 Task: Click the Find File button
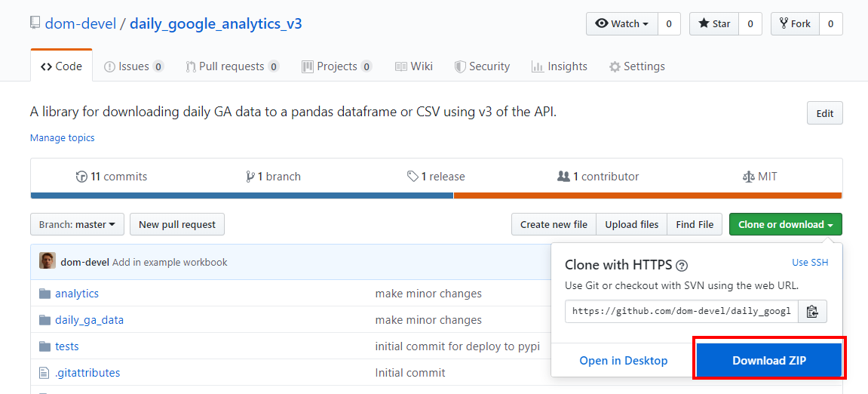695,224
